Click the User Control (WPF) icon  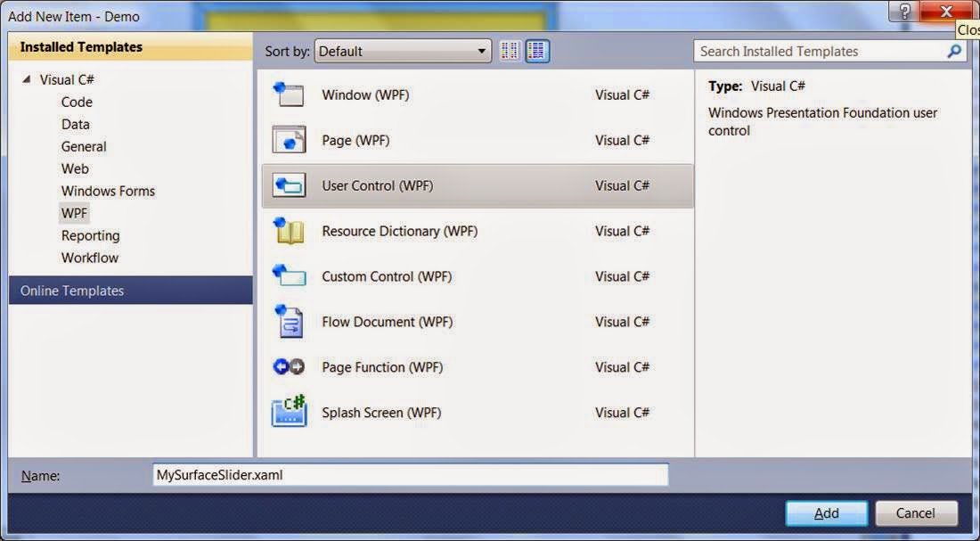click(288, 185)
